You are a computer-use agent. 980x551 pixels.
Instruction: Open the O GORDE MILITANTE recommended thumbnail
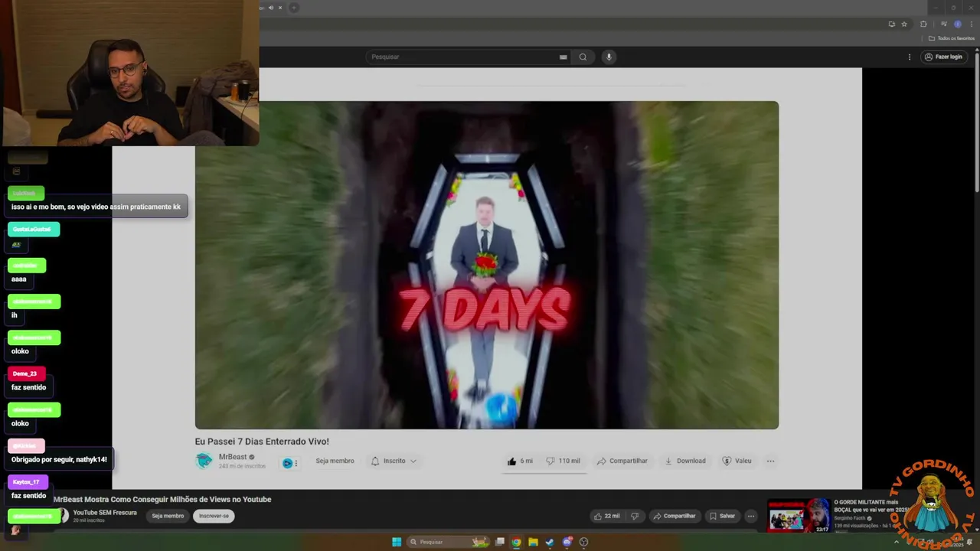(799, 516)
